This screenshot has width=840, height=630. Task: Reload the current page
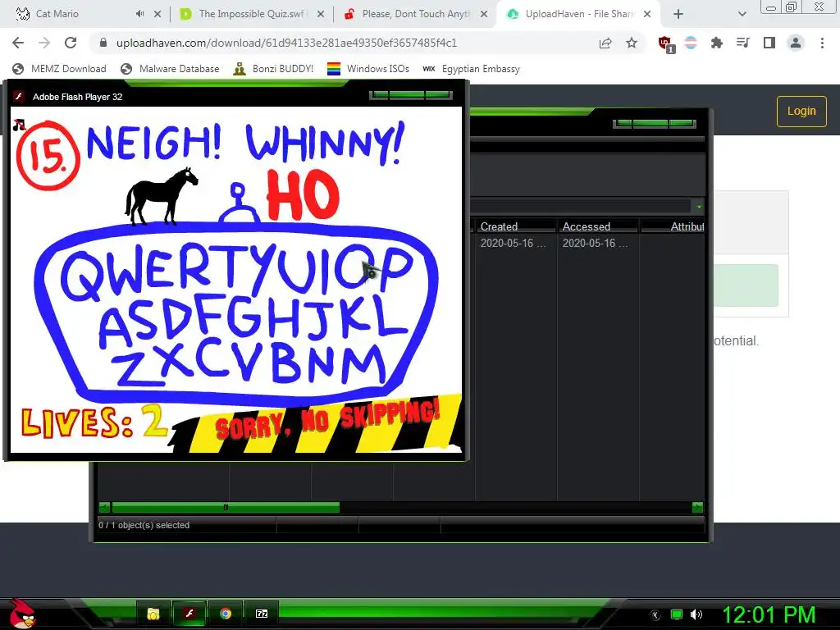pos(71,43)
